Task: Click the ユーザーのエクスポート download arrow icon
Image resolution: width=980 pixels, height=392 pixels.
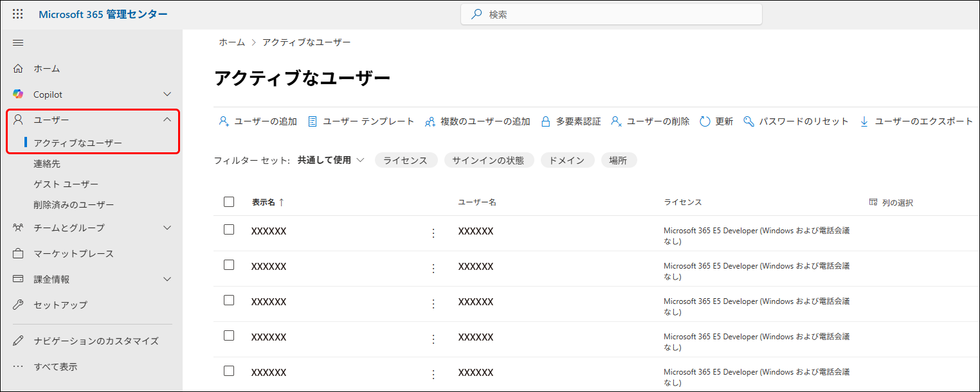Action: pos(864,121)
